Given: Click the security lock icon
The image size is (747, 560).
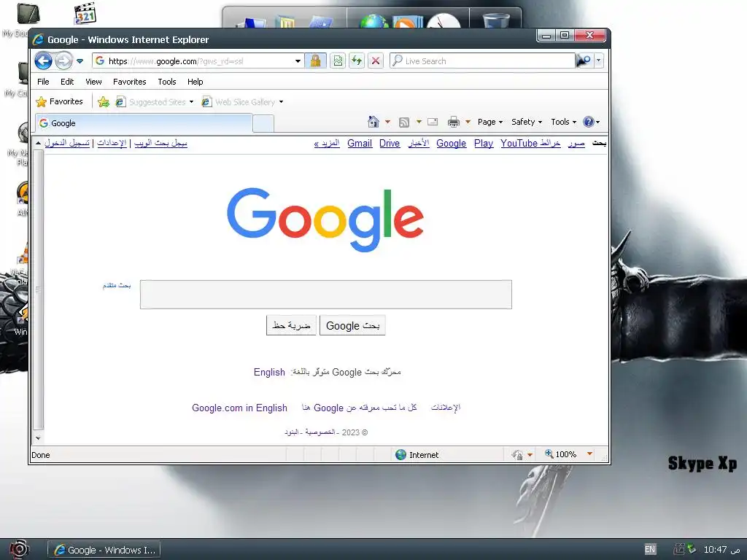Looking at the screenshot, I should (x=315, y=61).
